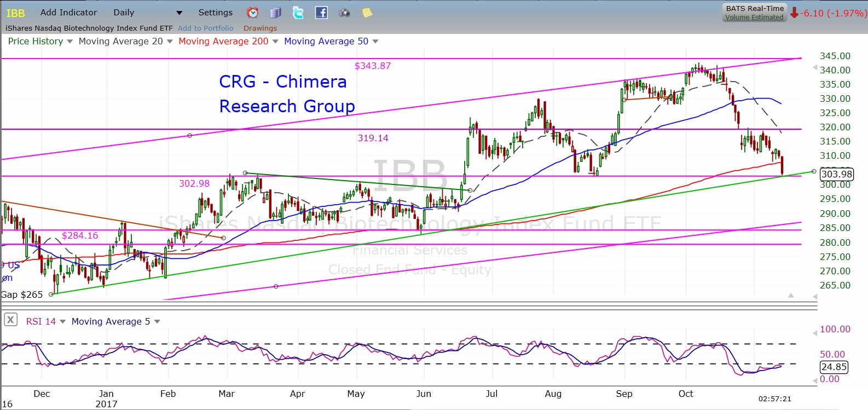Expand Price History dropdown arrow

tap(70, 42)
